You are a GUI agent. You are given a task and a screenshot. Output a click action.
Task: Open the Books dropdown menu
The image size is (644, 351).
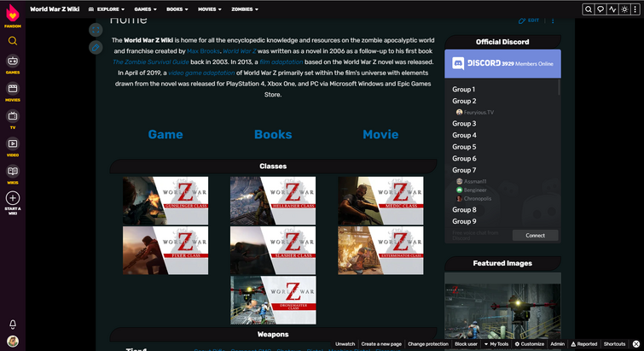point(177,9)
